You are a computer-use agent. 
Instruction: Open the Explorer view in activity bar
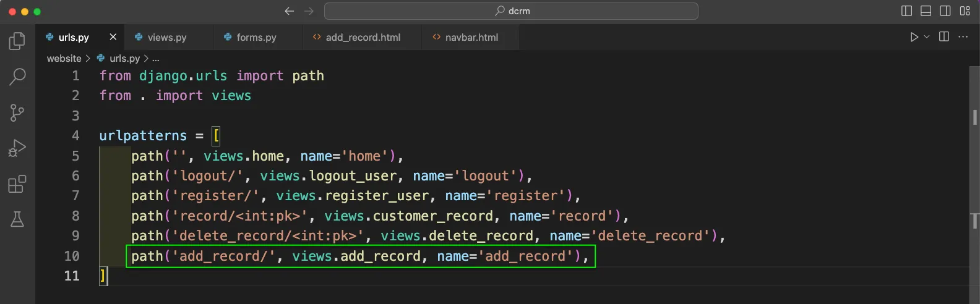(17, 41)
